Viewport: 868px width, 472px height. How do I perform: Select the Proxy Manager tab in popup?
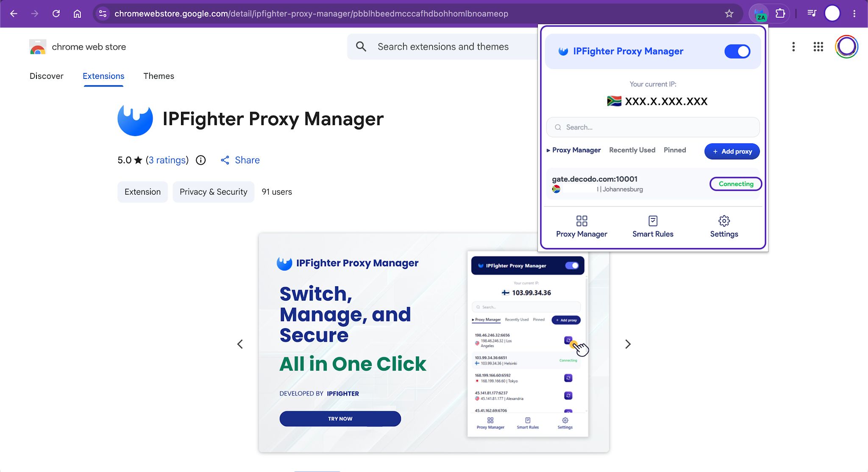pos(574,150)
